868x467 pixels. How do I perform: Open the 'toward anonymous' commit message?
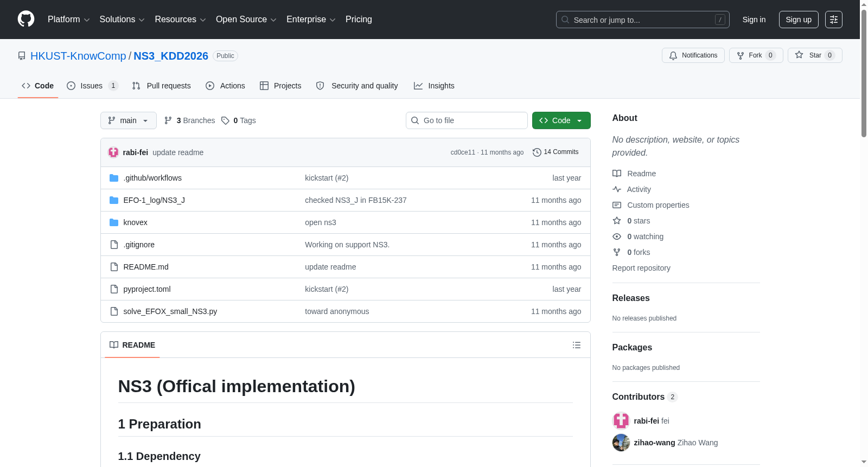point(337,311)
